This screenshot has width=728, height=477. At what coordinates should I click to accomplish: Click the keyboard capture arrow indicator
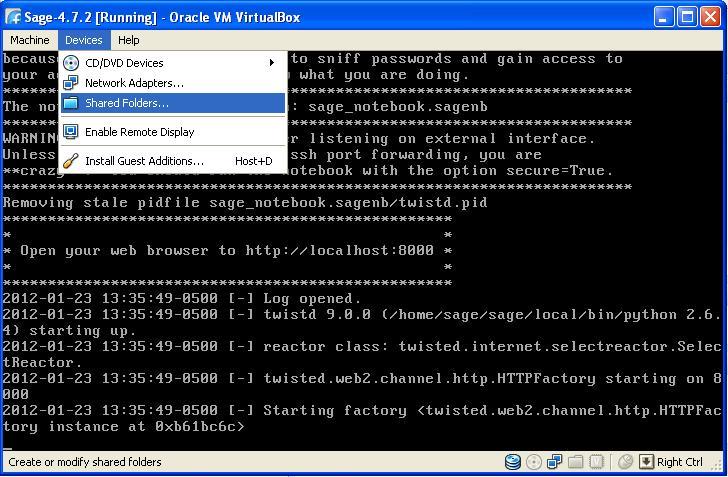[x=646, y=462]
